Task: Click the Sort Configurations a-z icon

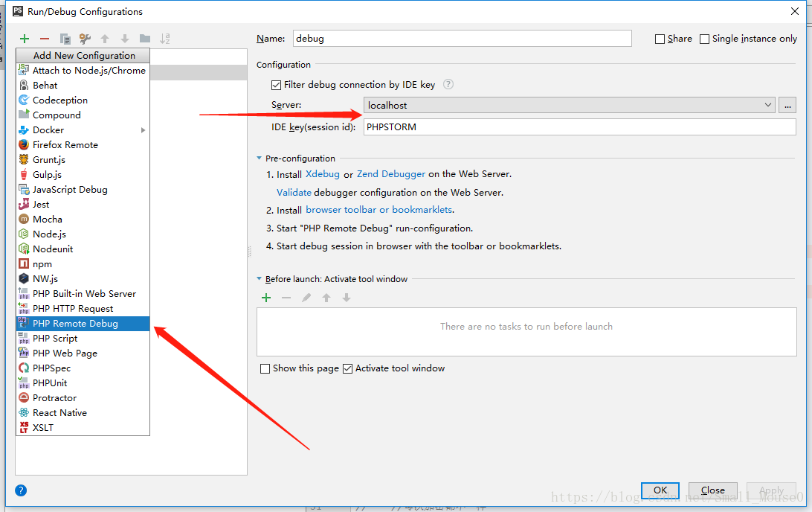Action: (x=164, y=39)
